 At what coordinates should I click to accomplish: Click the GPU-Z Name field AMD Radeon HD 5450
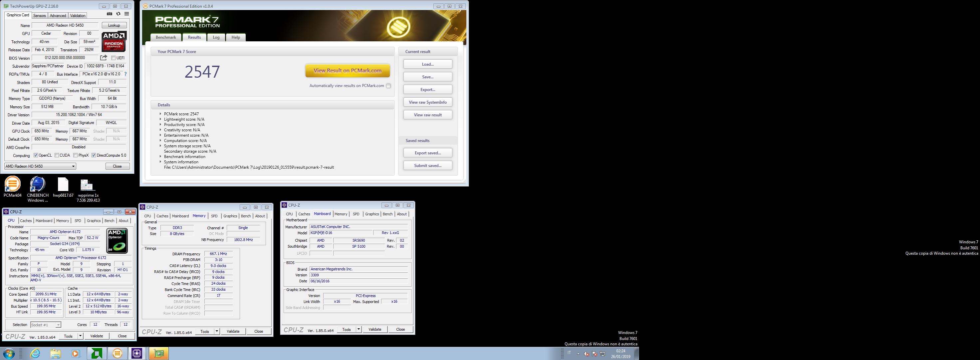[x=65, y=26]
